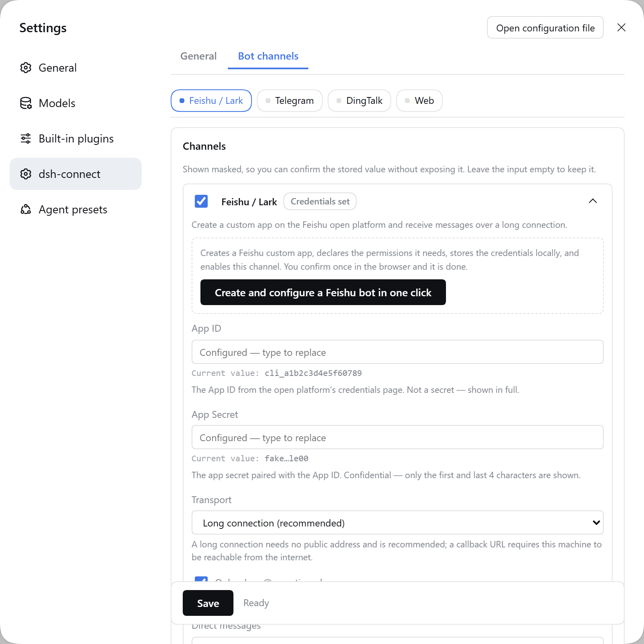Image resolution: width=644 pixels, height=644 pixels.
Task: Open Models in the sidebar
Action: click(x=76, y=103)
